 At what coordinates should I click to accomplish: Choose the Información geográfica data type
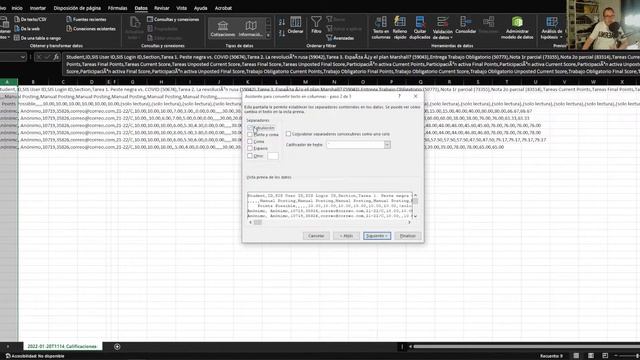point(251,29)
